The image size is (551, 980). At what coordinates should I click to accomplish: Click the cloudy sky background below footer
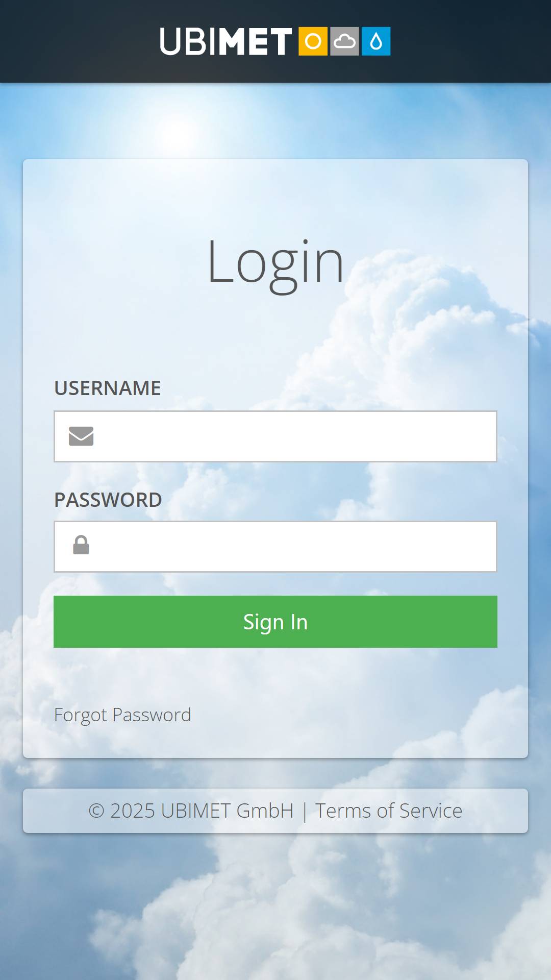275,909
